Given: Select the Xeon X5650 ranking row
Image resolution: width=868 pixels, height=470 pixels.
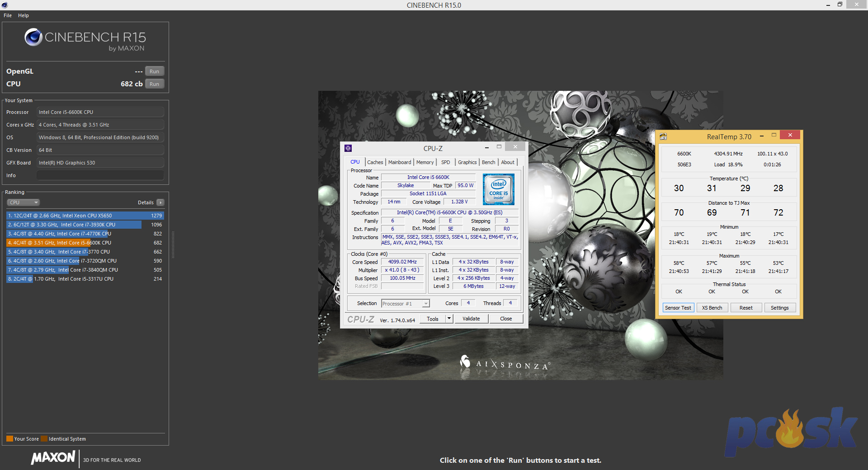Looking at the screenshot, I should pos(85,216).
